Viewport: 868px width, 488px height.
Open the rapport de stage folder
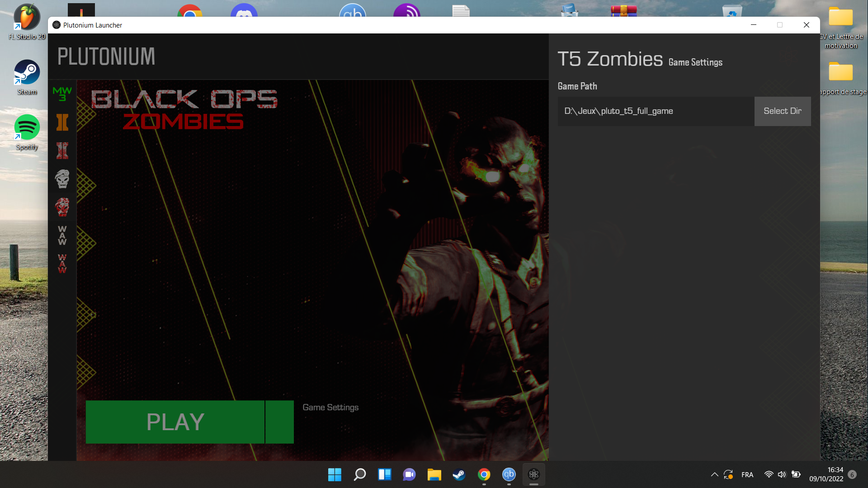coord(841,78)
